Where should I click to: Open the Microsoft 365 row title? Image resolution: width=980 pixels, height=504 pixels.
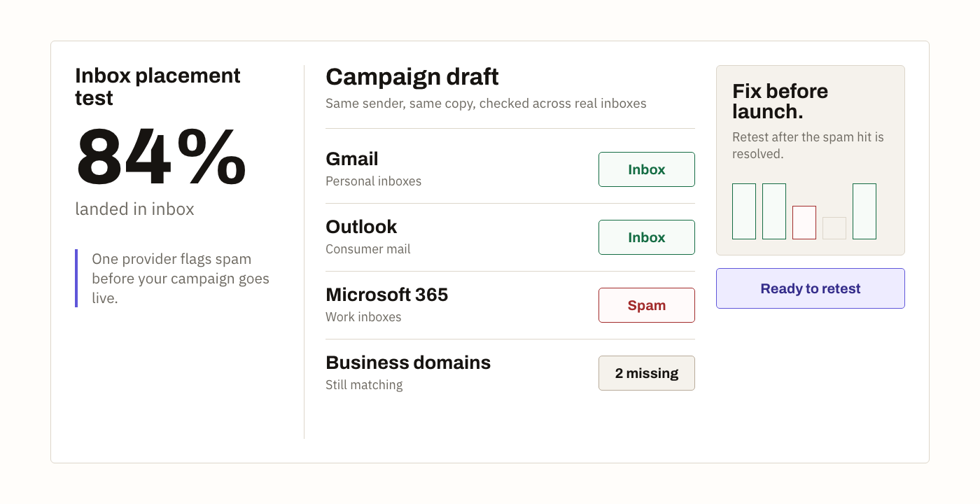387,295
